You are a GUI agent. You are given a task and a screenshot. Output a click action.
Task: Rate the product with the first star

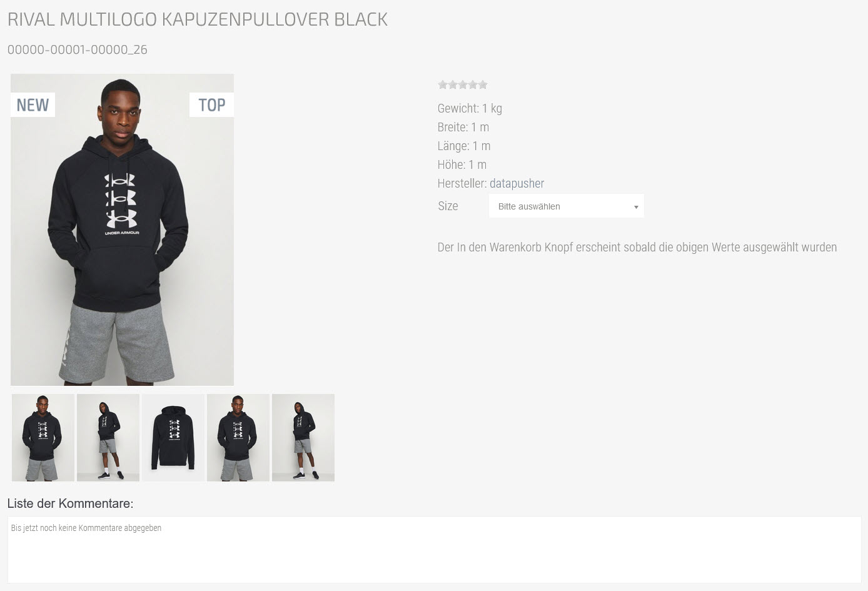pos(443,84)
